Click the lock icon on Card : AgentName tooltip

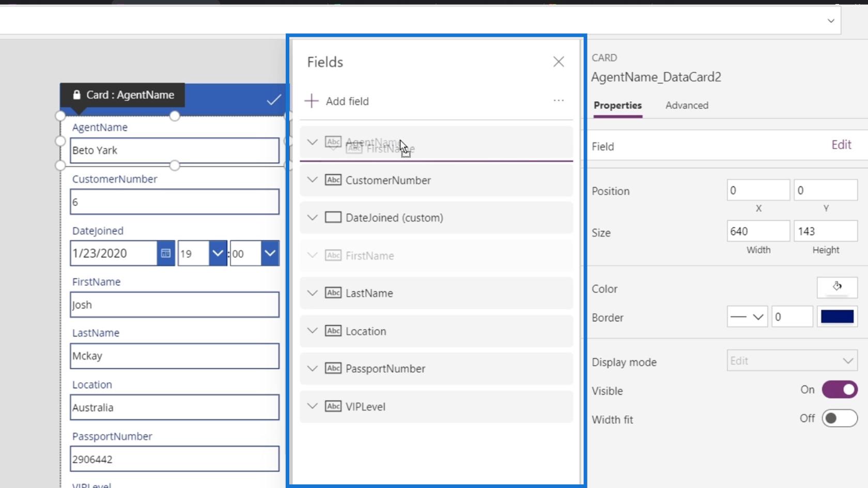(x=76, y=95)
